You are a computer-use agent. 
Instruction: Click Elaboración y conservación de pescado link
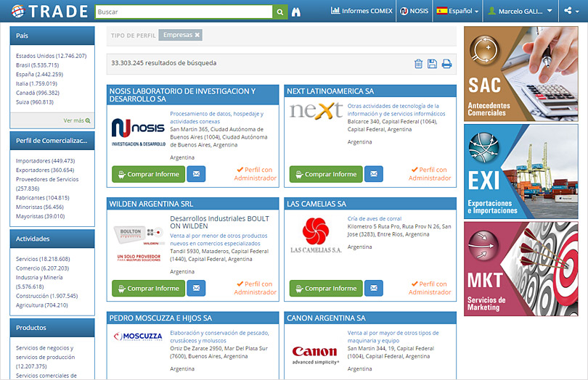coord(219,336)
